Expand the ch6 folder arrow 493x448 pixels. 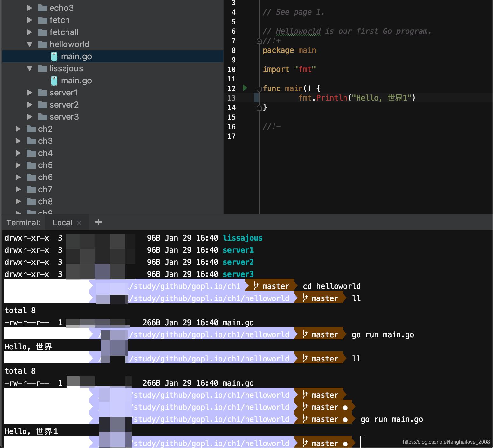tap(18, 177)
